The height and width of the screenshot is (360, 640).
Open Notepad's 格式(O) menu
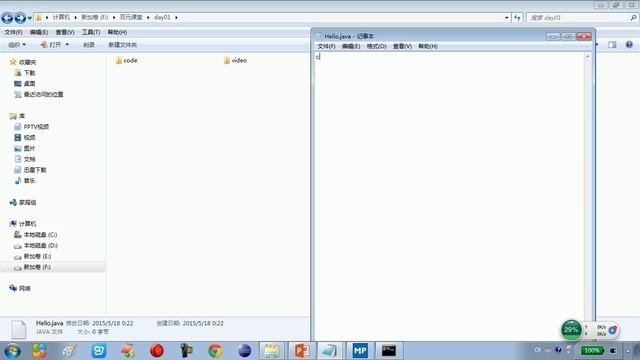[376, 46]
